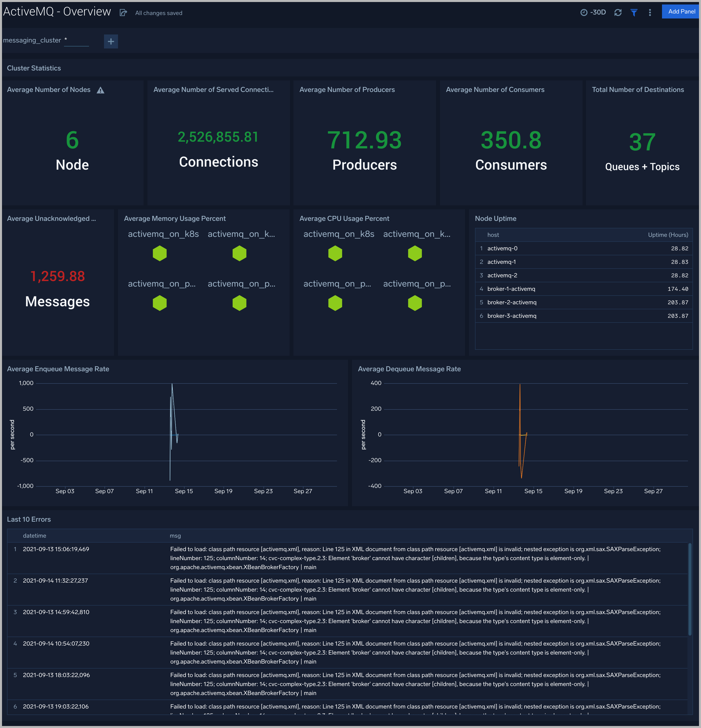This screenshot has height=728, width=701.
Task: Click the Uptime (Hours) column header
Action: coord(668,235)
